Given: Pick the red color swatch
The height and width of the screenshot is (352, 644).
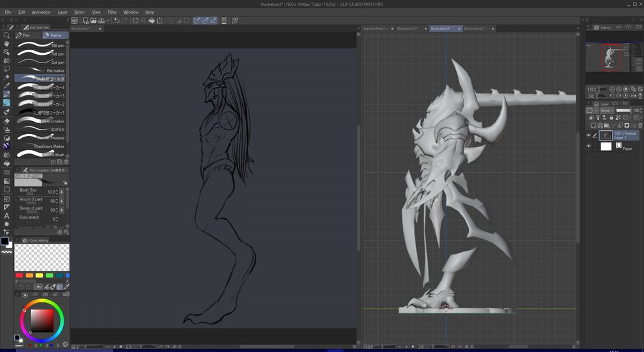Looking at the screenshot, I should tap(19, 275).
